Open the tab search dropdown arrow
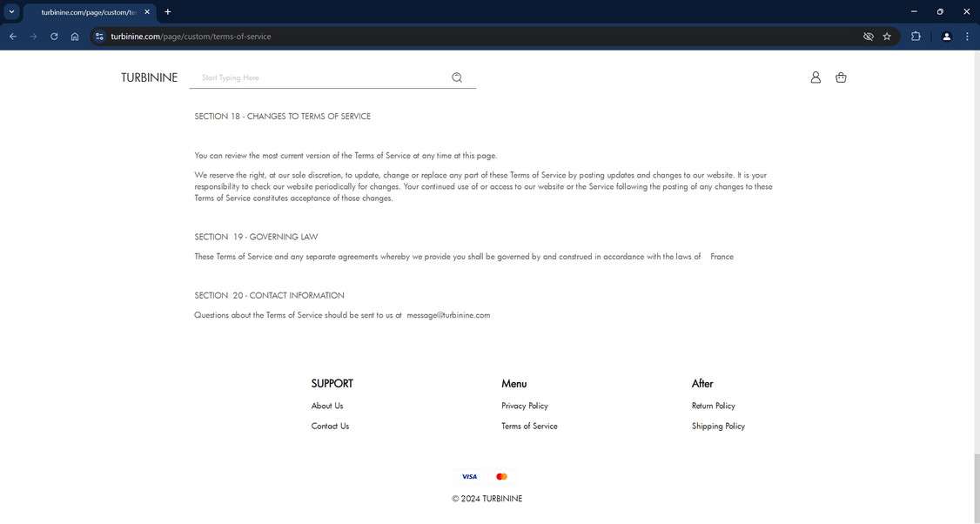Screen dimensions: 980x524 [11, 11]
